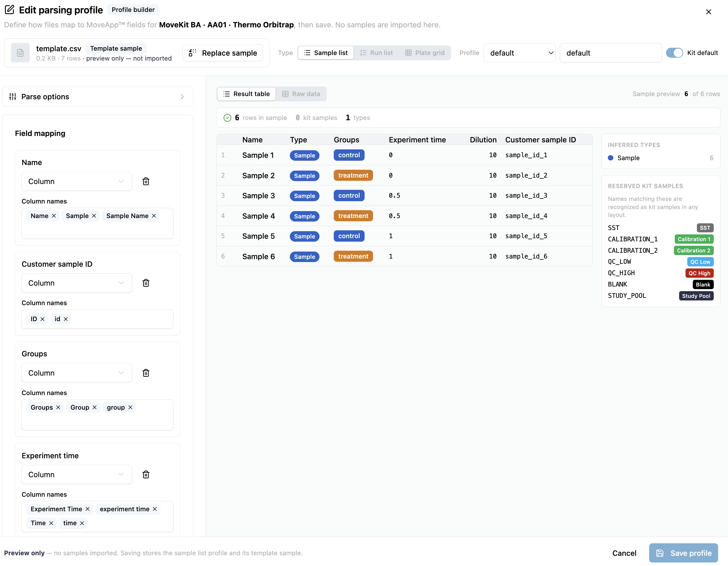
Task: Open the Experiment time source dropdown
Action: pos(77,475)
